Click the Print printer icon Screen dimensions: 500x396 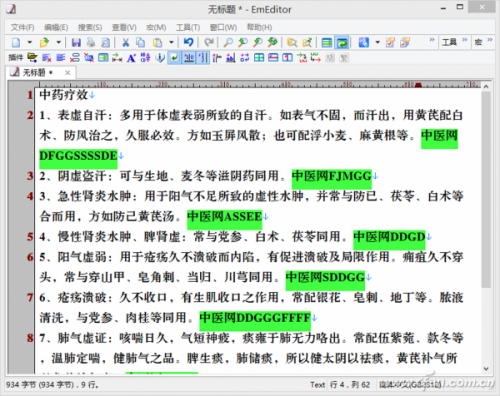[x=91, y=42]
